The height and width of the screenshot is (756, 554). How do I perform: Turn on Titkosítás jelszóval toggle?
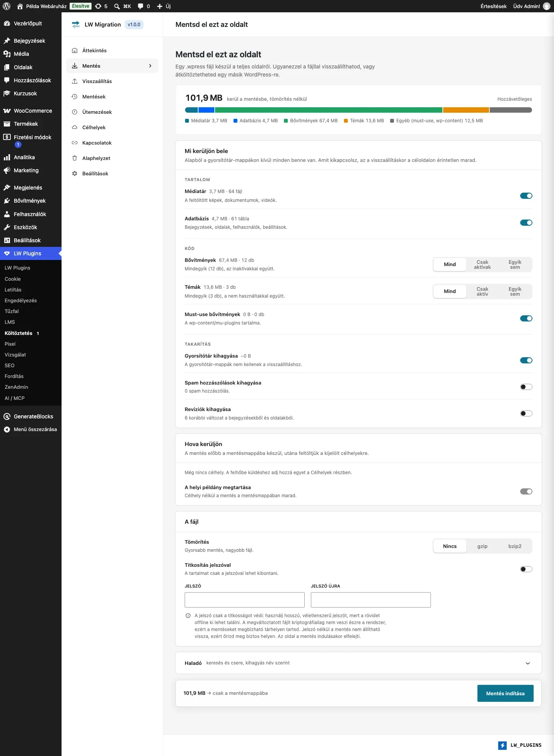pos(526,569)
